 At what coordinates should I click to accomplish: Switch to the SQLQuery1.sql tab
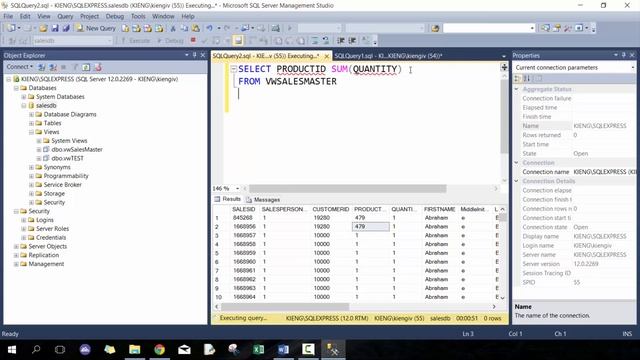pos(388,56)
